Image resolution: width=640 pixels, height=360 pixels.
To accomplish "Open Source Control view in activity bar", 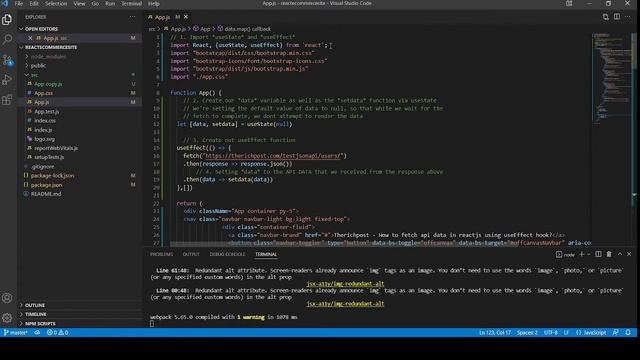I will pyautogui.click(x=7, y=60).
